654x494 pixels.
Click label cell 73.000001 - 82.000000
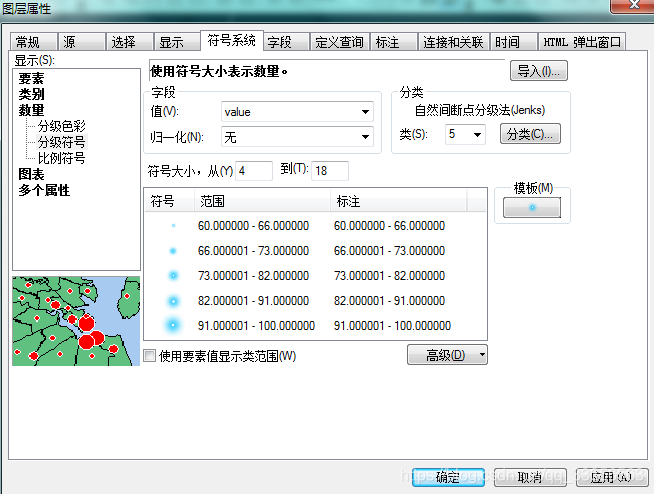[x=389, y=276]
